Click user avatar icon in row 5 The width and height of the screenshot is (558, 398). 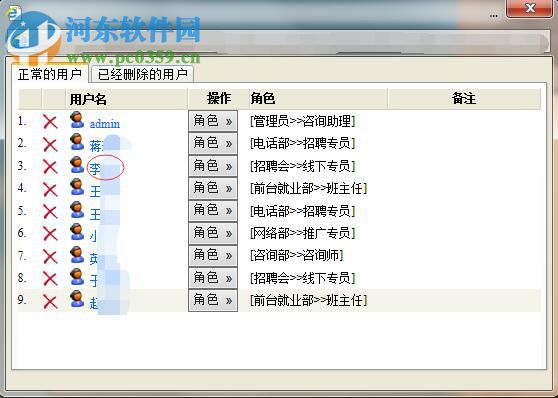(x=77, y=209)
